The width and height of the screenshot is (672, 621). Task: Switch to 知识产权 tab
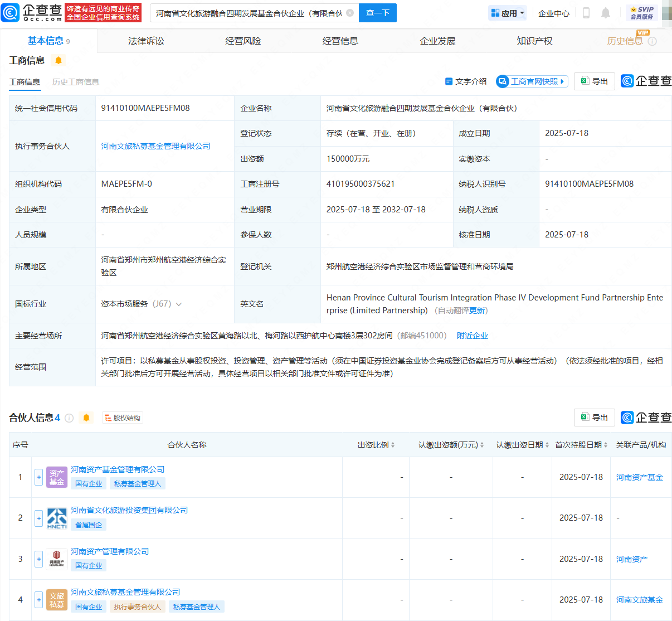534,41
